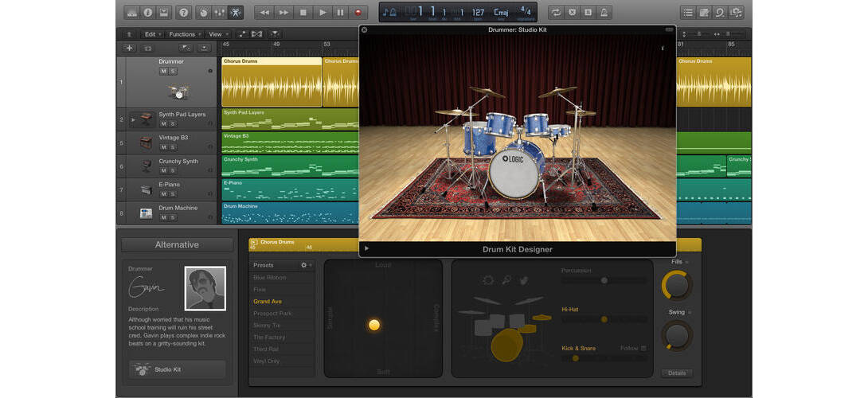Open the Presets gear menu

coord(306,265)
